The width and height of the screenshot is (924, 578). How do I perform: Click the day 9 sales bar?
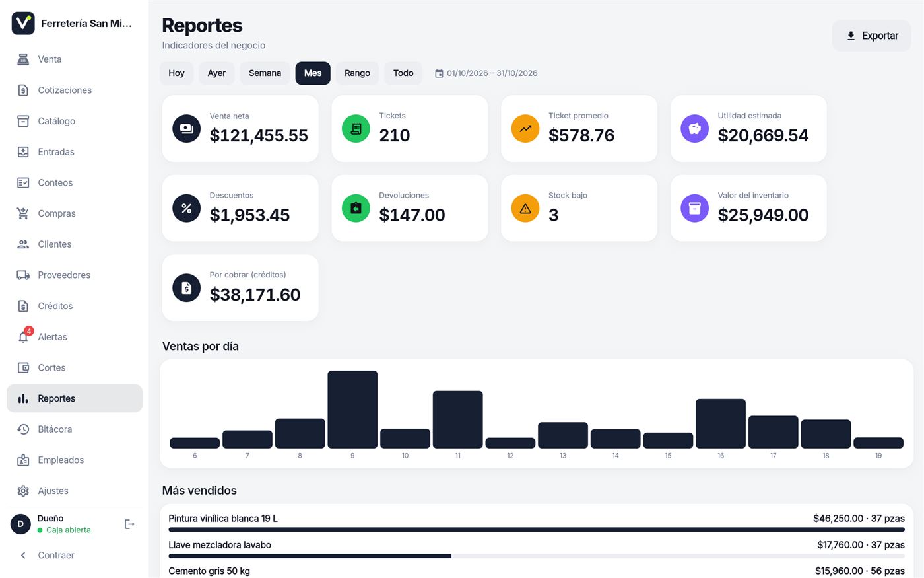[352, 410]
